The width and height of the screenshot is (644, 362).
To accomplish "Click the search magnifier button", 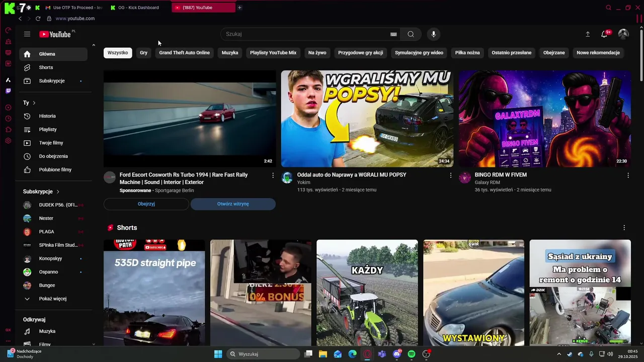I will click(411, 34).
